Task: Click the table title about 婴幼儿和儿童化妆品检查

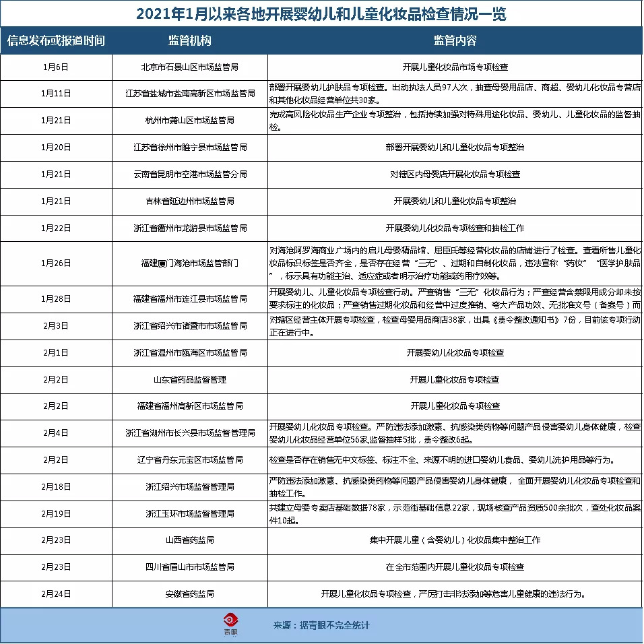Action: [x=321, y=14]
